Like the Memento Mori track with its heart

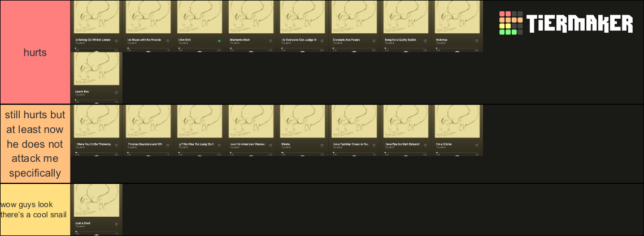point(271,41)
